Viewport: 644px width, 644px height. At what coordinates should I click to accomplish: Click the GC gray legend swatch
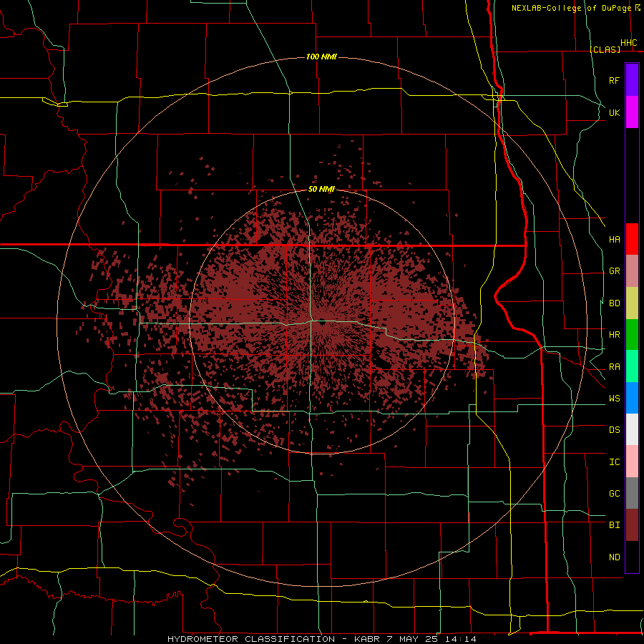632,493
